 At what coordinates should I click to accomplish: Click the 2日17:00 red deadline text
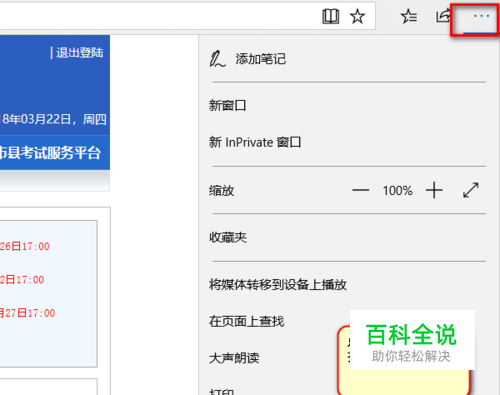click(22, 280)
